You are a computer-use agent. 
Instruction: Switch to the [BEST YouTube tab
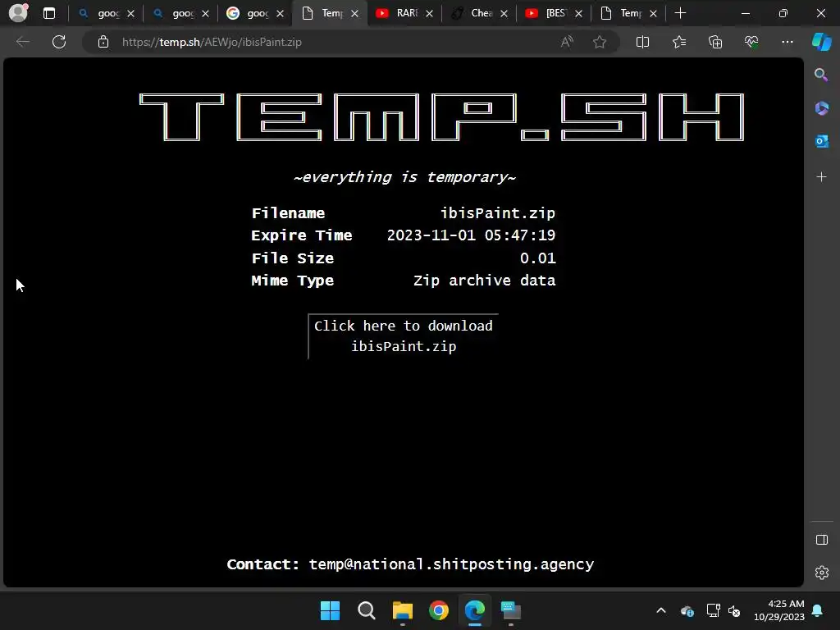(554, 13)
